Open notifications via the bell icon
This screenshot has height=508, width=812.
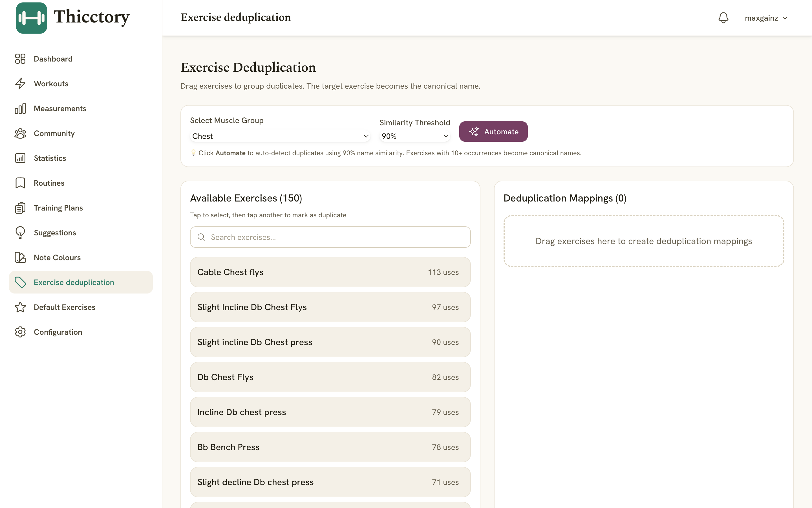(x=723, y=18)
